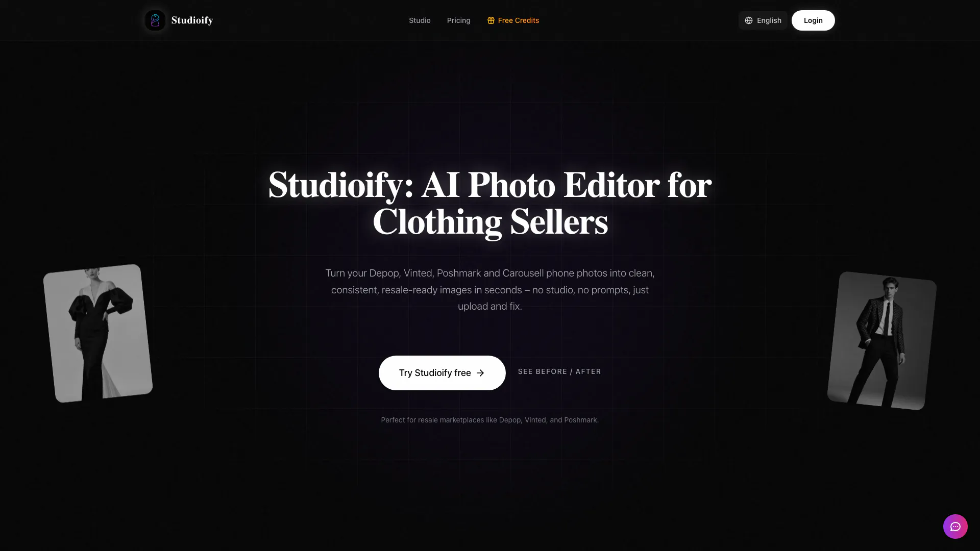Click the resale marketplaces footnote text

click(490, 420)
